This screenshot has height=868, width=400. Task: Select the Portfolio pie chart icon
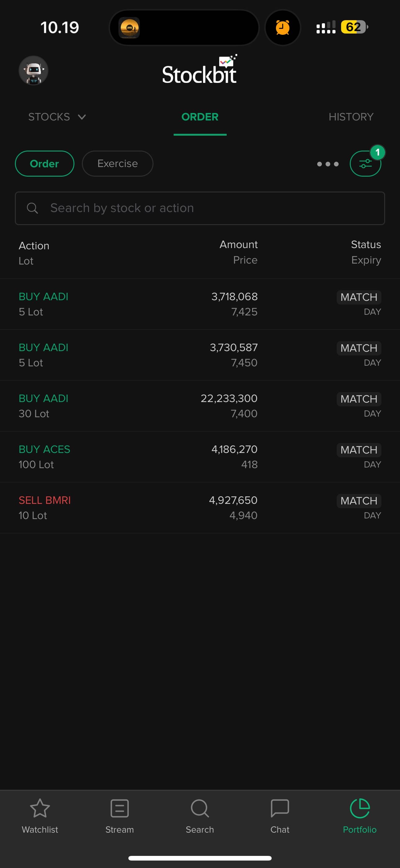click(x=360, y=808)
